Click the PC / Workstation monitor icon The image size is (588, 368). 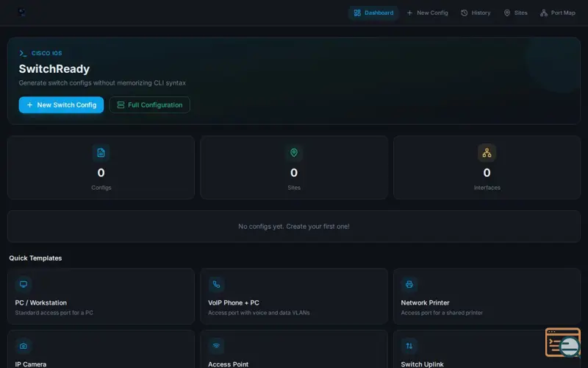click(24, 284)
